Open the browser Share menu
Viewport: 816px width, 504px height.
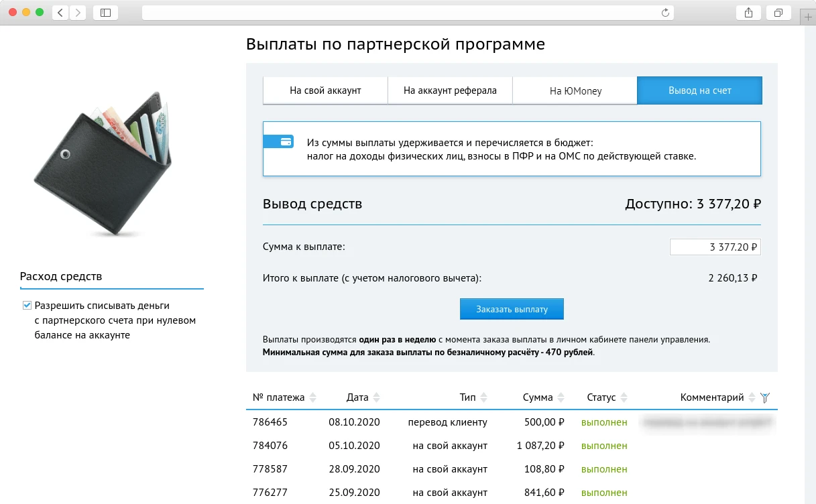pos(748,12)
